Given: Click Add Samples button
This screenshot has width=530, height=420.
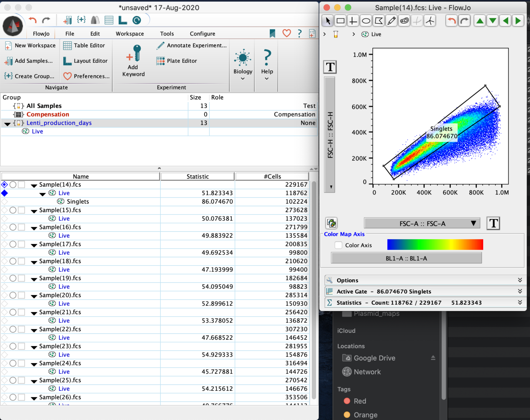Looking at the screenshot, I should tap(29, 61).
